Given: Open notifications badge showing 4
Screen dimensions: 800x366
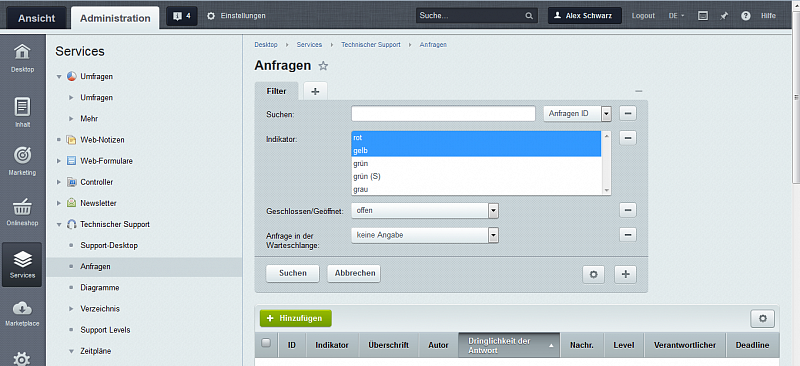Looking at the screenshot, I should click(x=182, y=16).
